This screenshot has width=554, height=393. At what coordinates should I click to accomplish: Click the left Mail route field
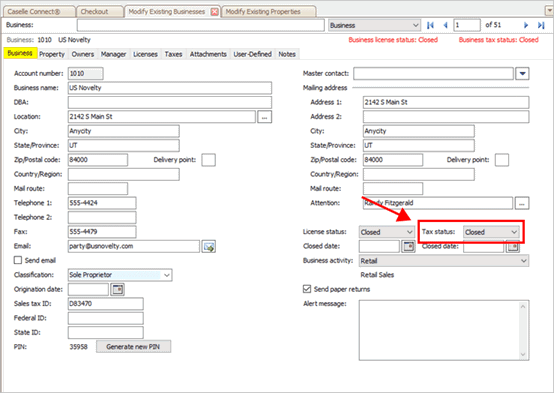click(x=98, y=189)
